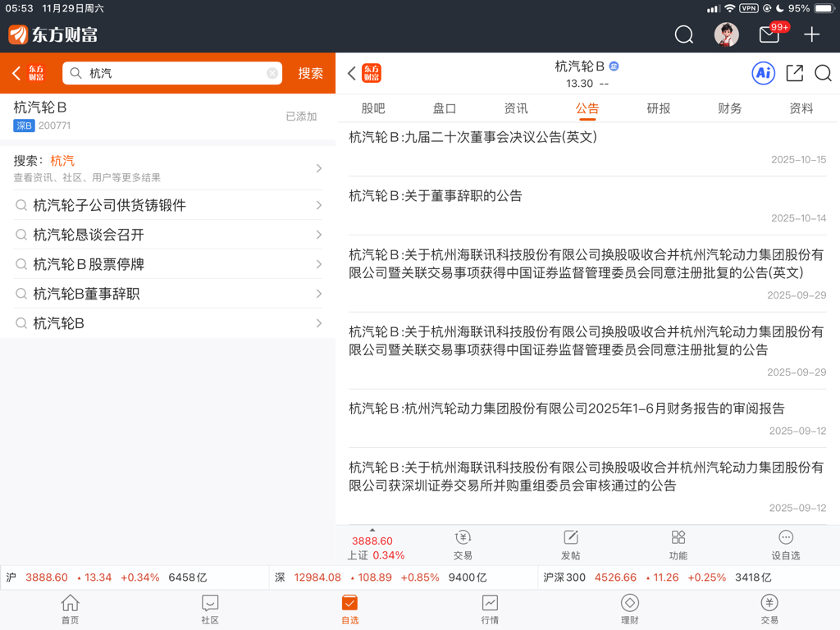
Task: Open suggestion 杭汽轮B股票停牌
Action: click(x=167, y=264)
